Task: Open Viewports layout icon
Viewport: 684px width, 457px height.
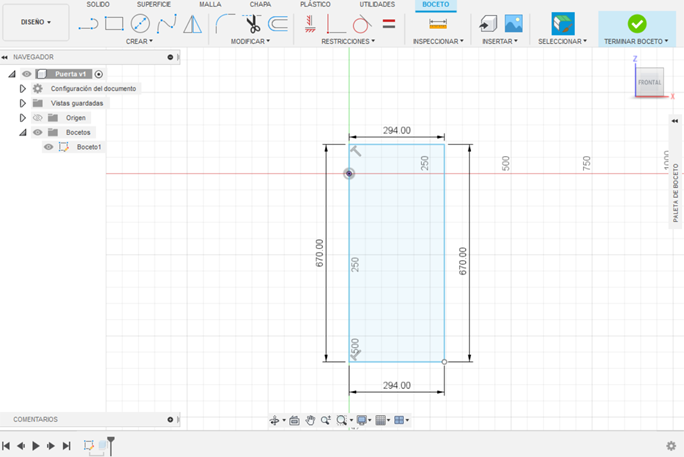Action: (x=401, y=420)
